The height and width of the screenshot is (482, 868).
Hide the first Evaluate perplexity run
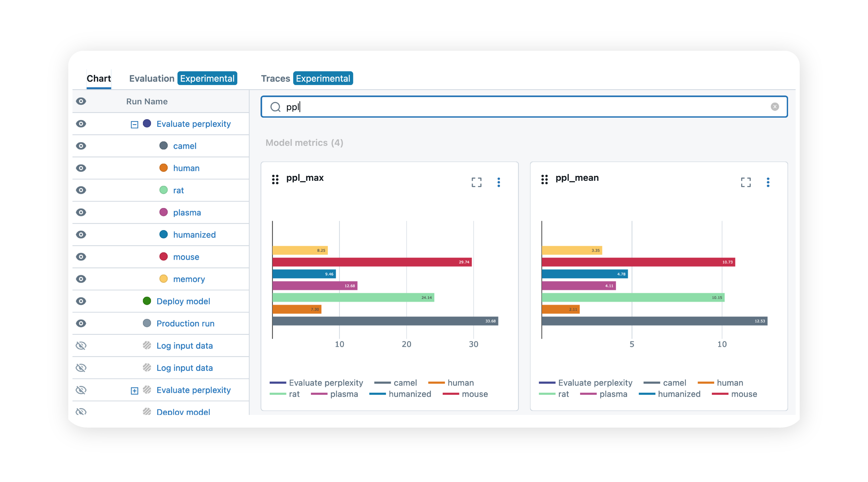click(81, 124)
